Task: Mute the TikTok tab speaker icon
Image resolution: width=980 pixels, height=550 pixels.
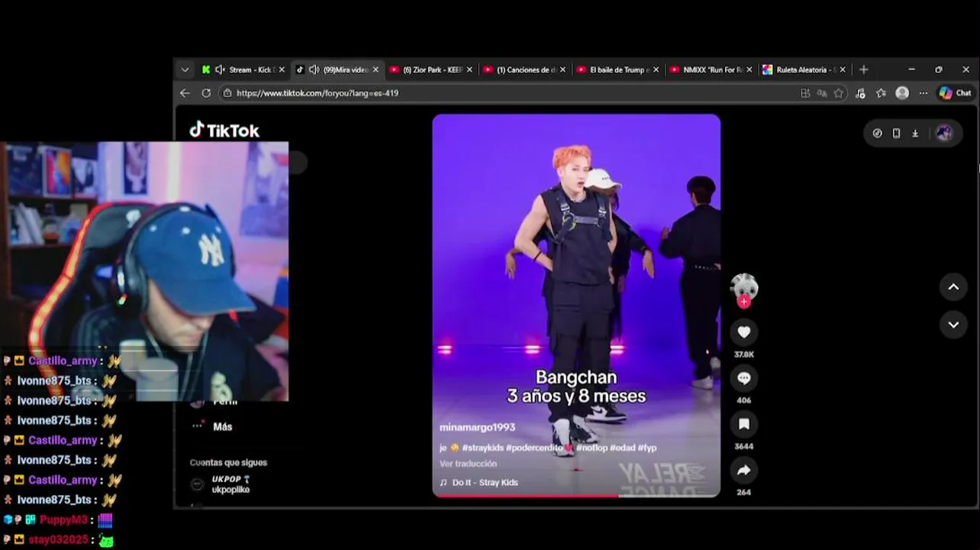Action: pos(314,70)
